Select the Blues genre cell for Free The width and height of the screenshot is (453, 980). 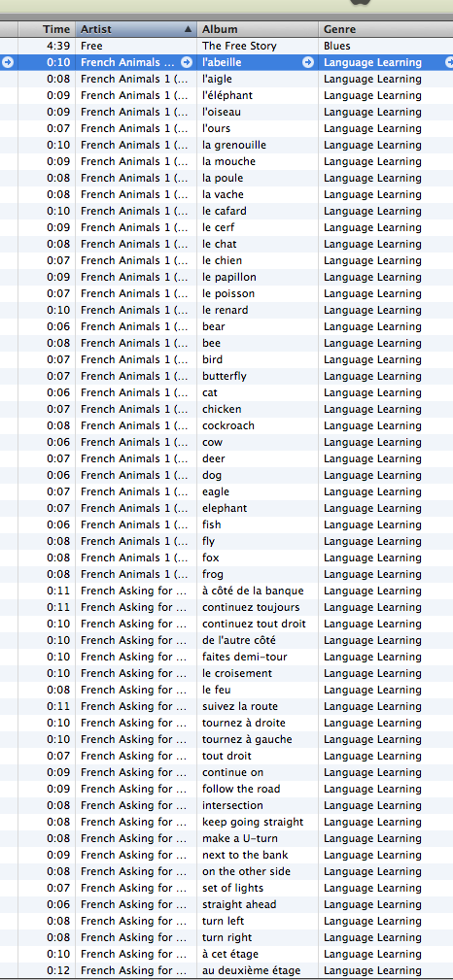click(x=337, y=46)
